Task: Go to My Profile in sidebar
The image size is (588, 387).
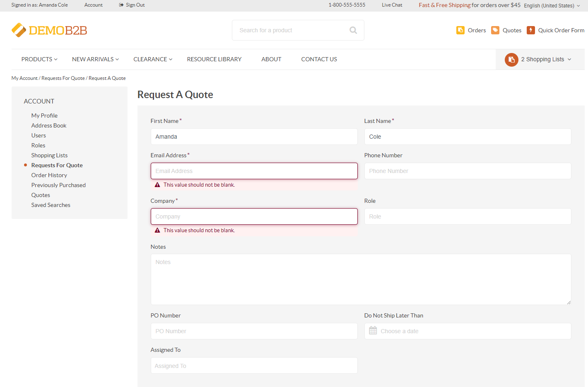Action: tap(44, 115)
